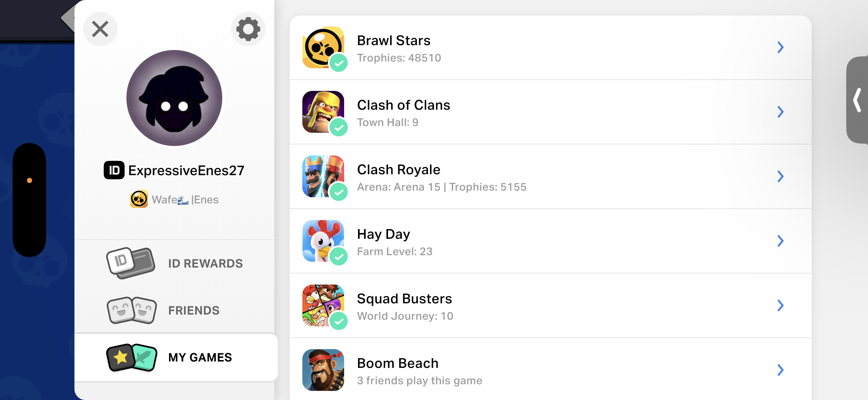868x400 pixels.
Task: Click the Friends smiley faces icon
Action: [131, 310]
